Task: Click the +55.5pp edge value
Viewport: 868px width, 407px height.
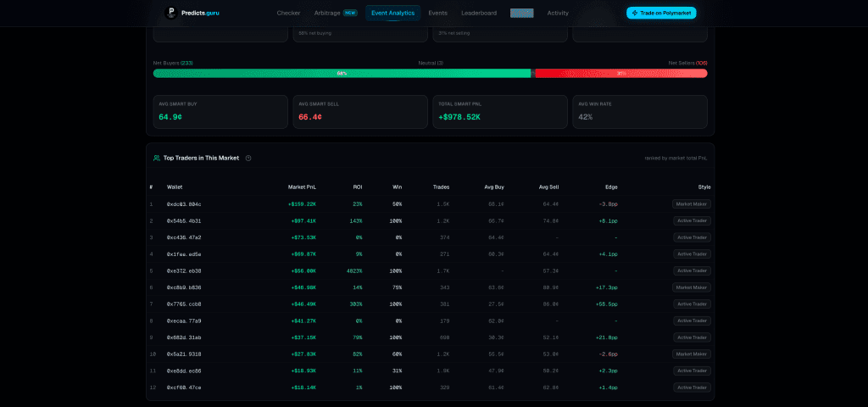Action: click(x=607, y=304)
